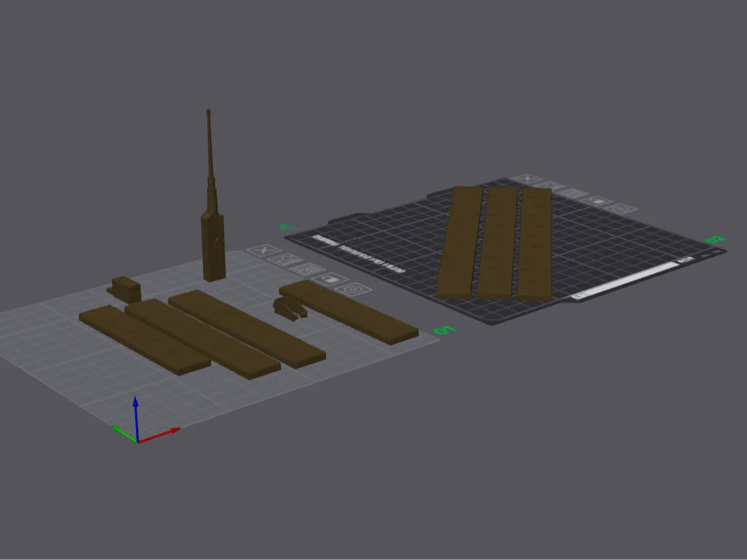747x560 pixels.
Task: Click the green 02 plate number label
Action: [714, 240]
